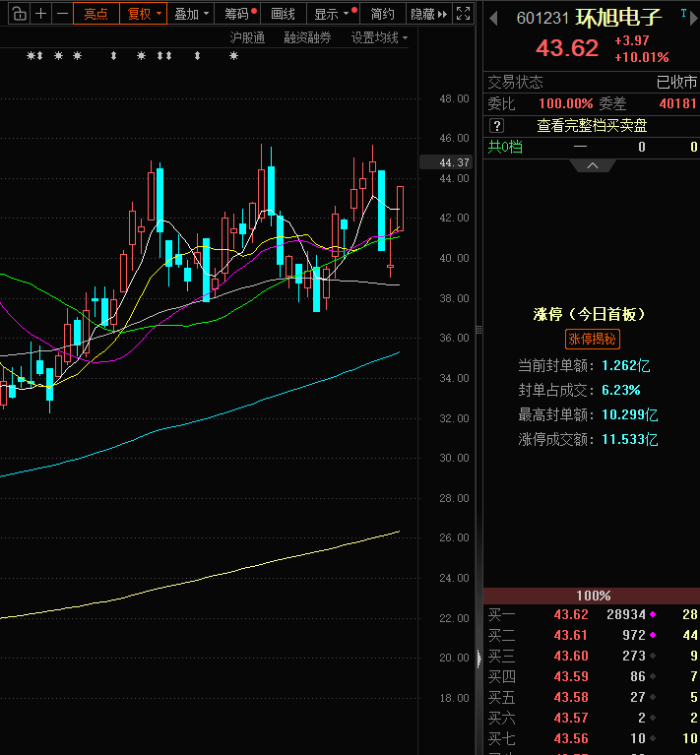Click the stock code 601231
700x755 pixels.
(x=542, y=19)
